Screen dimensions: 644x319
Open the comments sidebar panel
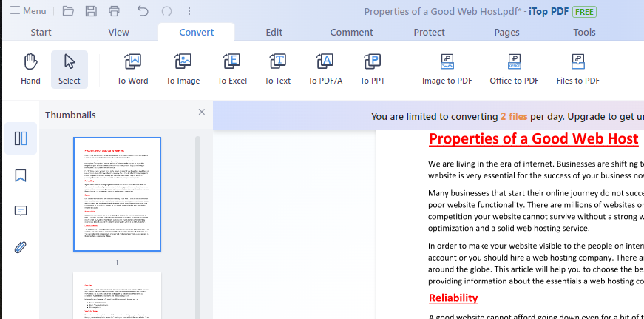[x=21, y=211]
